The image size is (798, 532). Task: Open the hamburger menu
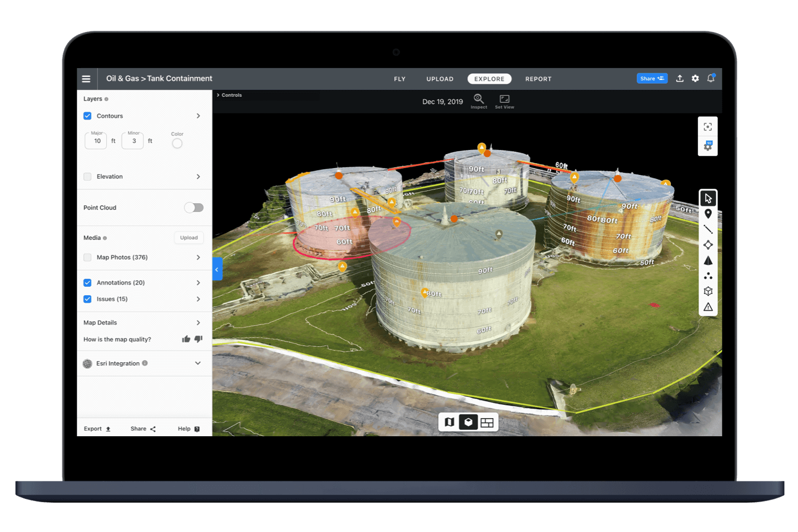(86, 78)
